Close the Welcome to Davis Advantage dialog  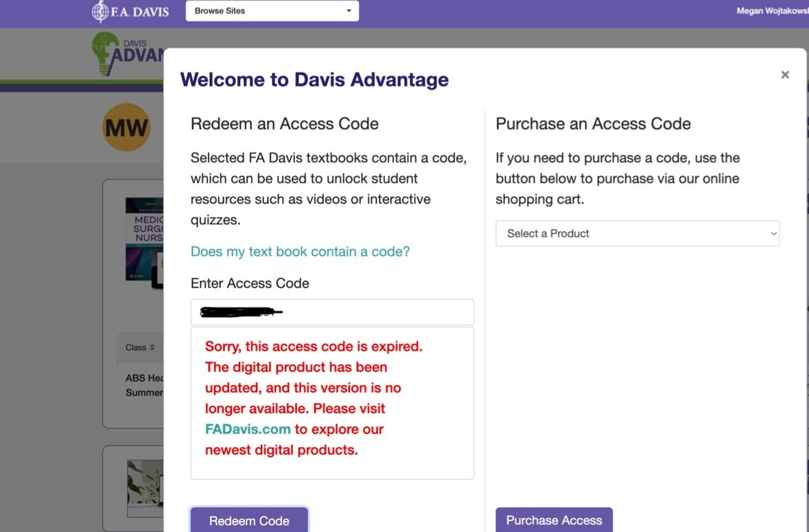[785, 75]
